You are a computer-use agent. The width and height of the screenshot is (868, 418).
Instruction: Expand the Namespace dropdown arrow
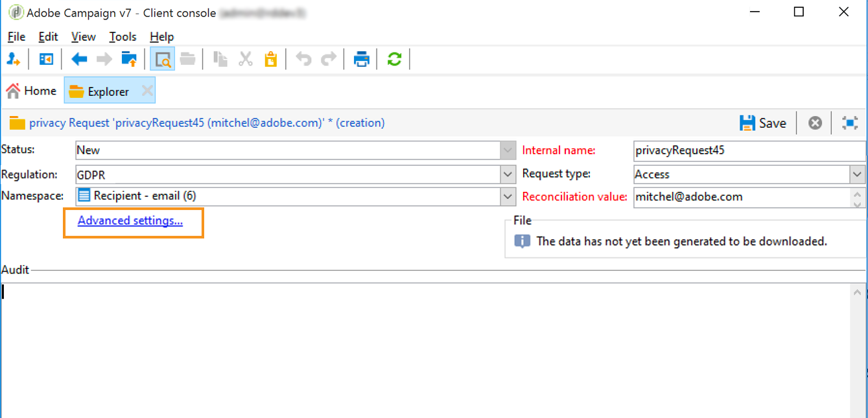pyautogui.click(x=508, y=196)
